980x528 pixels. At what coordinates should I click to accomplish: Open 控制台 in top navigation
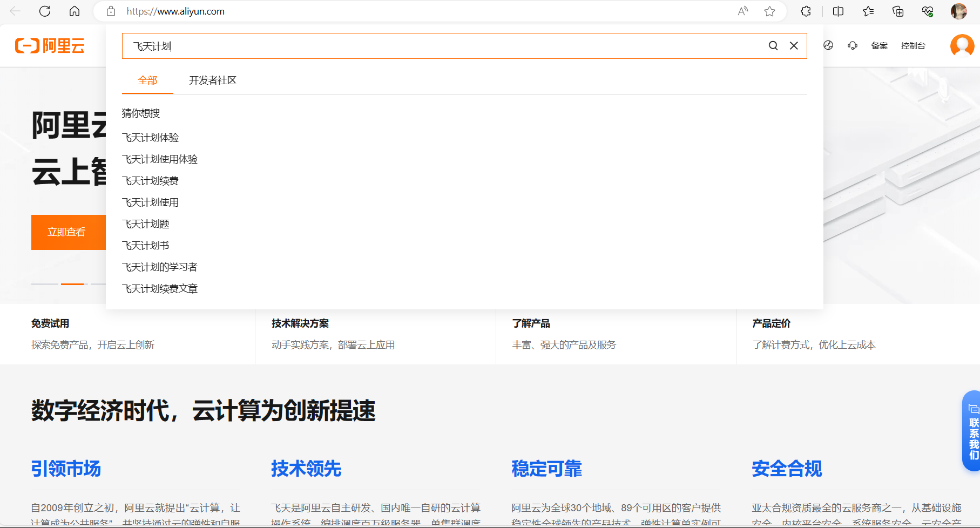[913, 46]
